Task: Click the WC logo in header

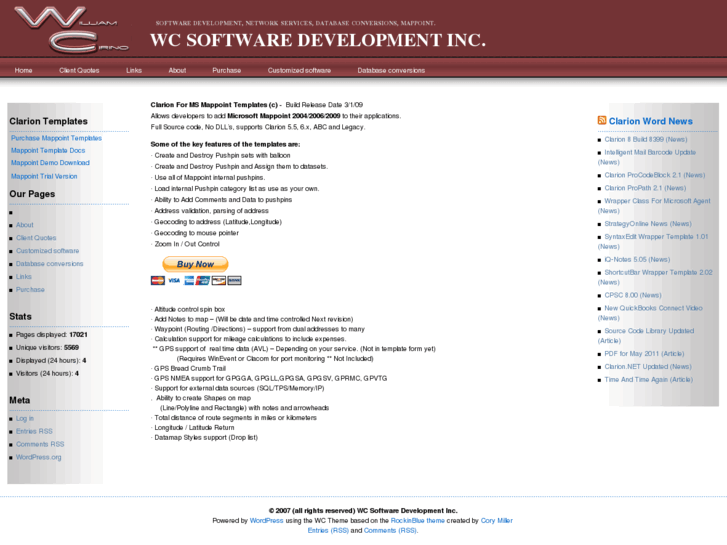Action: [x=72, y=29]
